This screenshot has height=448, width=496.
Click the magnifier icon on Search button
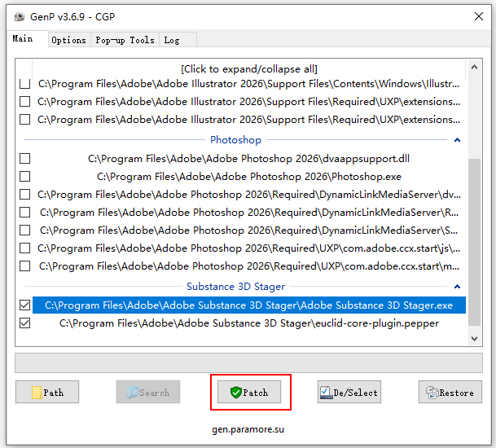(133, 393)
